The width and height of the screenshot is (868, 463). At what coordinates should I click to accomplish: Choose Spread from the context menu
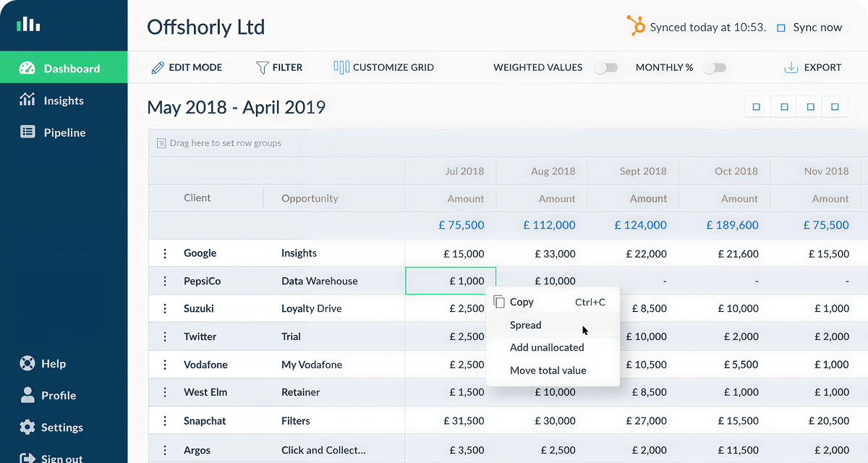[526, 325]
